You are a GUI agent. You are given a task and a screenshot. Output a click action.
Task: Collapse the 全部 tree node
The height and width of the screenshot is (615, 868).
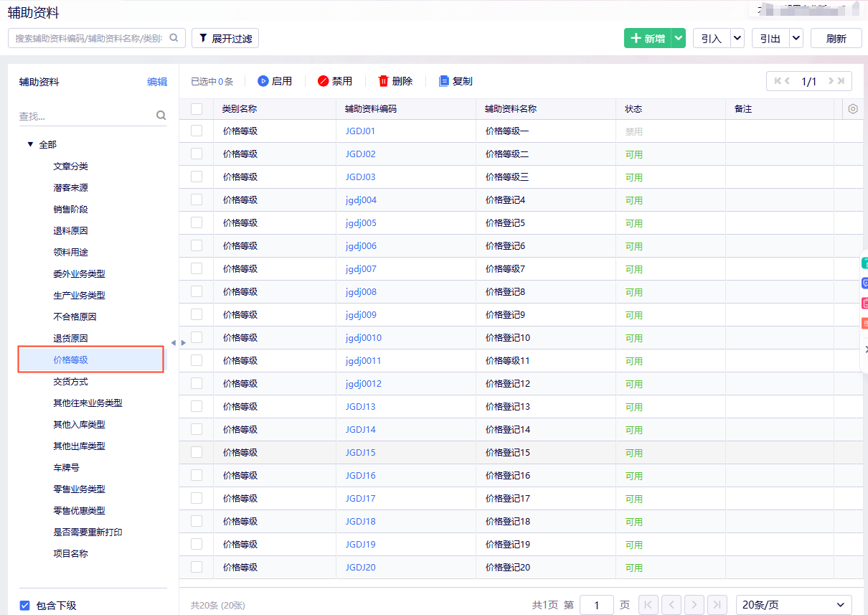tap(31, 144)
